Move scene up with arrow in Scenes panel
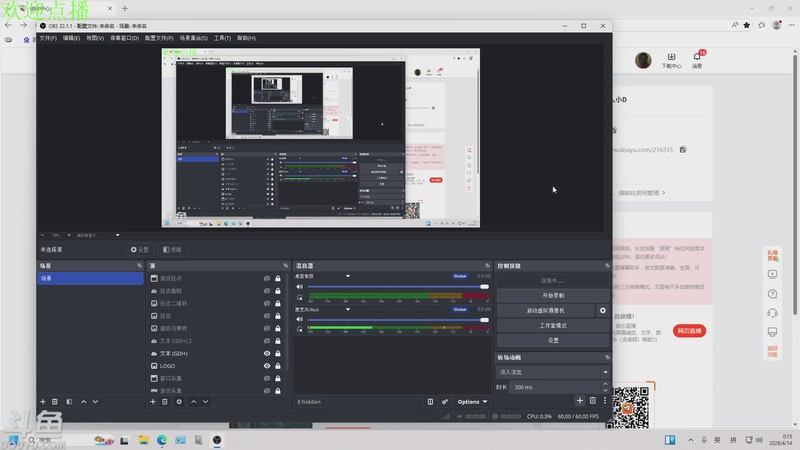Screen dimensions: 800x450 84,402
